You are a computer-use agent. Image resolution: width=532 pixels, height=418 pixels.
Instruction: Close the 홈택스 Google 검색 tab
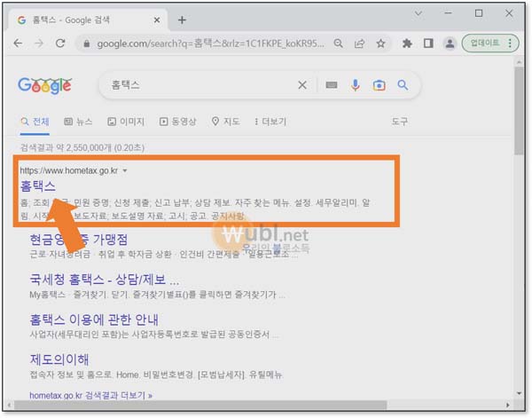pos(157,20)
